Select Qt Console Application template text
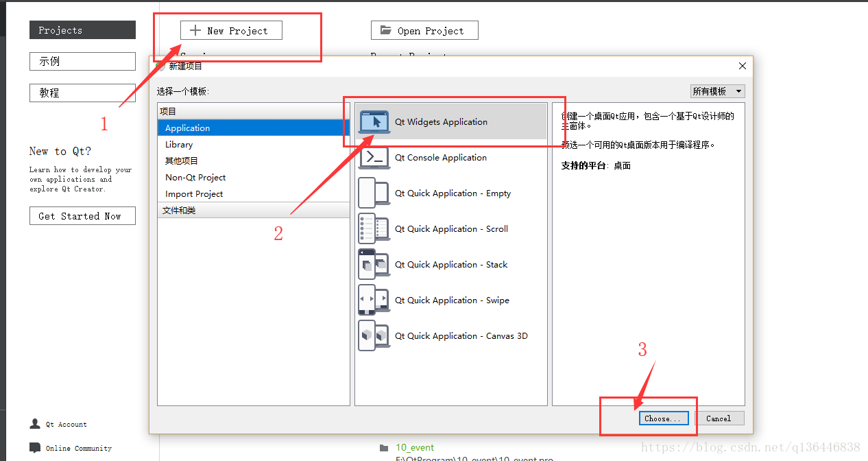Screen dimensions: 868x461 (441, 158)
